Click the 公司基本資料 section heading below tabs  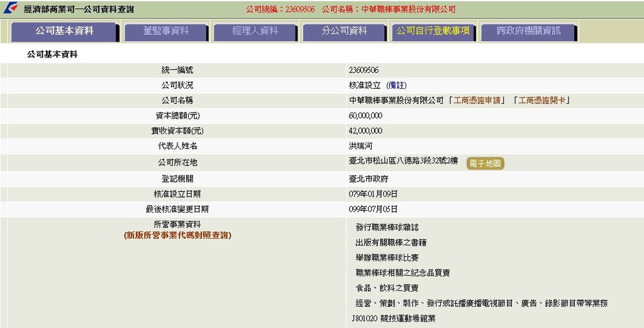52,54
